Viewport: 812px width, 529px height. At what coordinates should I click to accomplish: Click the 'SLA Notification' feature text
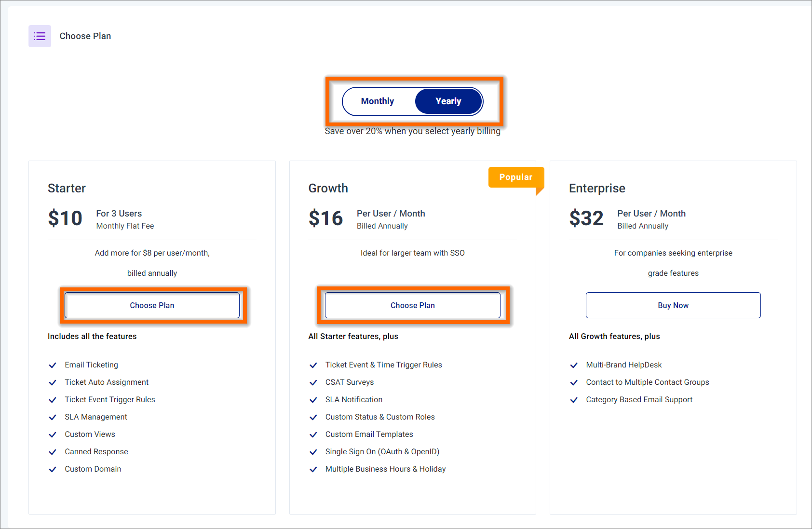coord(354,400)
